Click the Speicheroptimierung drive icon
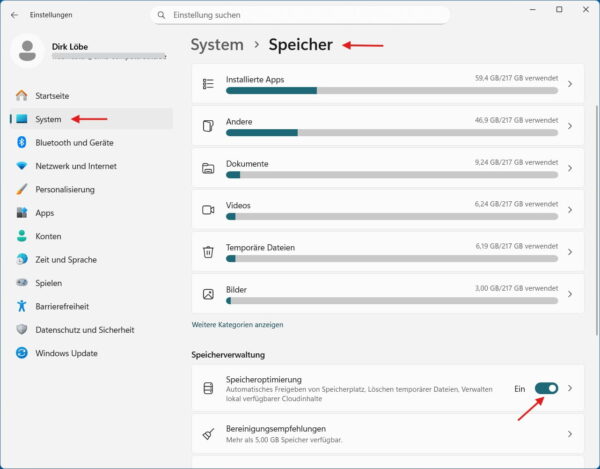Viewport: 600px width, 469px height. point(208,388)
